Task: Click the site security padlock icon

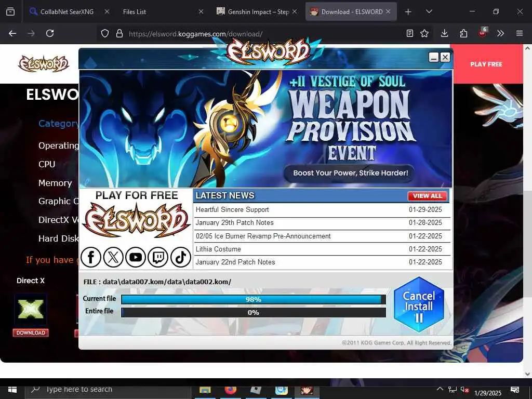Action: 119,33
